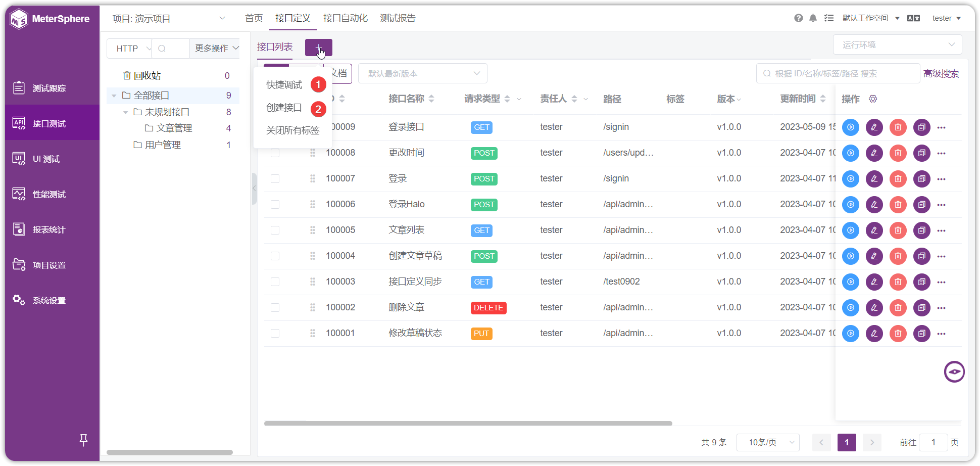This screenshot has height=466, width=980.
Task: Open 高级搜索 advanced search
Action: [x=941, y=73]
